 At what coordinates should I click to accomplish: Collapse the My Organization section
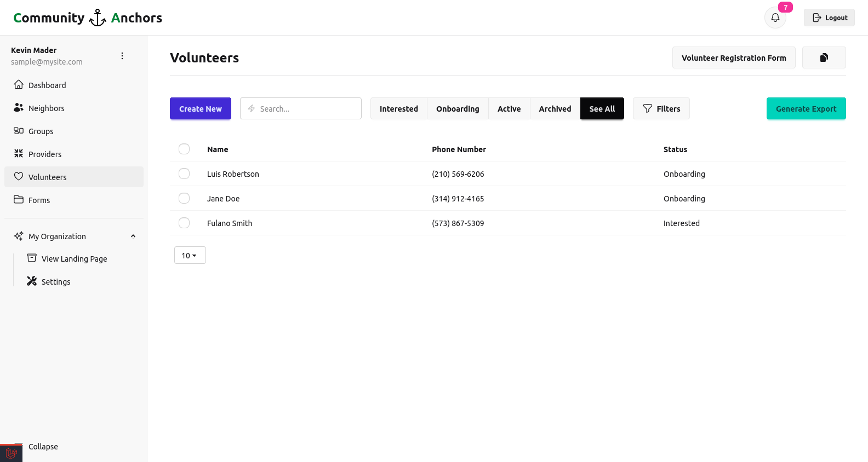(133, 236)
